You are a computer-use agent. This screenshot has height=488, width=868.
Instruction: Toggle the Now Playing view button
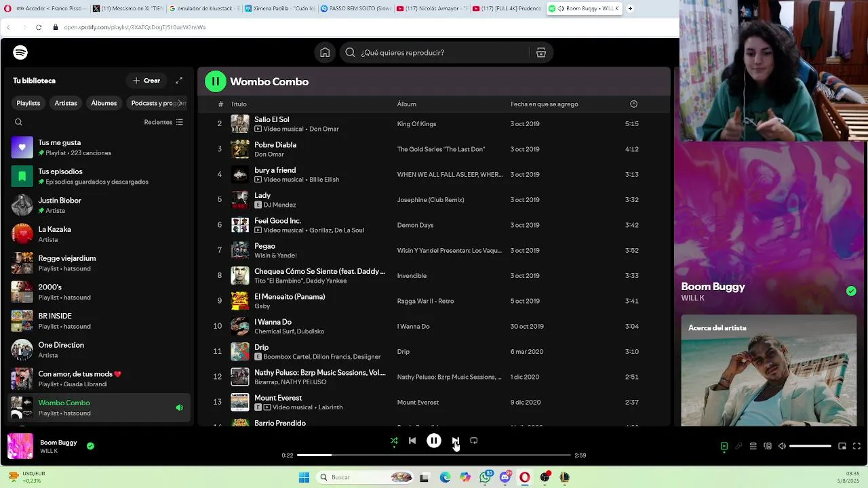(x=724, y=446)
